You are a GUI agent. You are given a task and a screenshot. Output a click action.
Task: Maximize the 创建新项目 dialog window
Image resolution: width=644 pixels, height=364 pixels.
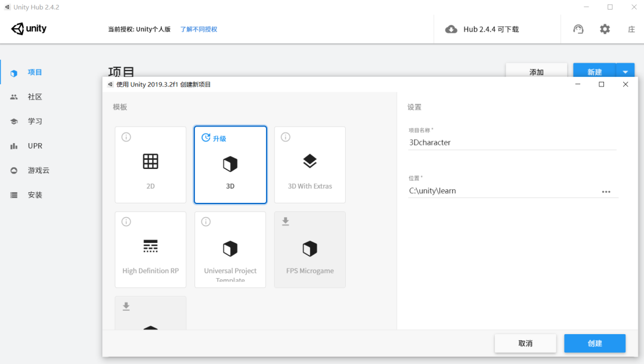click(601, 84)
